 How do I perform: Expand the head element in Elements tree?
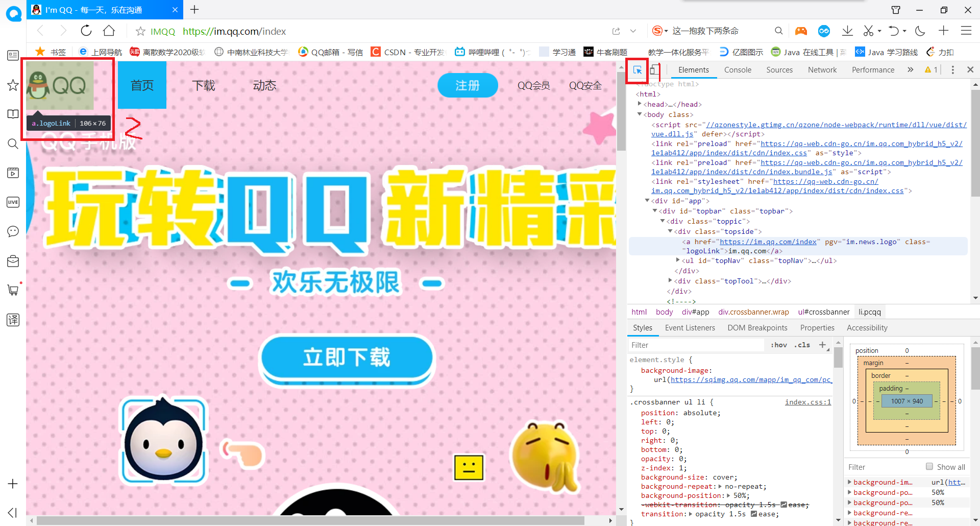641,104
